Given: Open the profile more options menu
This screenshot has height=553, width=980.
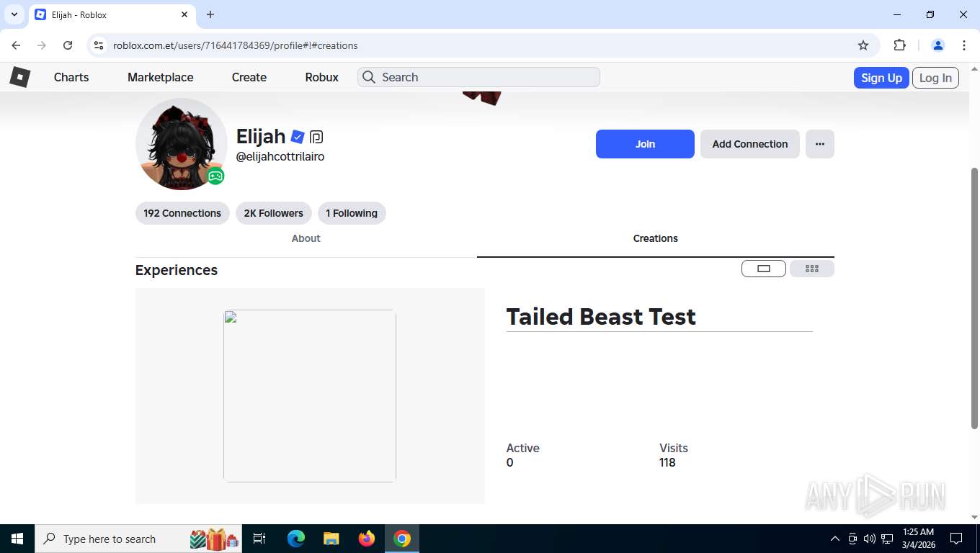Looking at the screenshot, I should coord(820,144).
